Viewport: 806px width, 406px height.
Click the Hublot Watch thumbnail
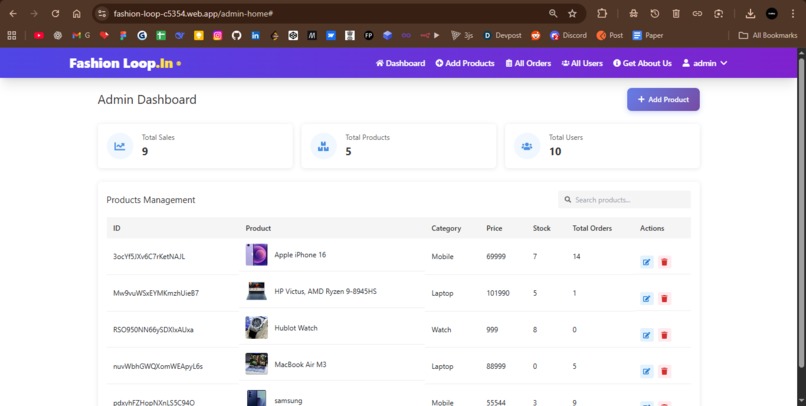click(257, 327)
